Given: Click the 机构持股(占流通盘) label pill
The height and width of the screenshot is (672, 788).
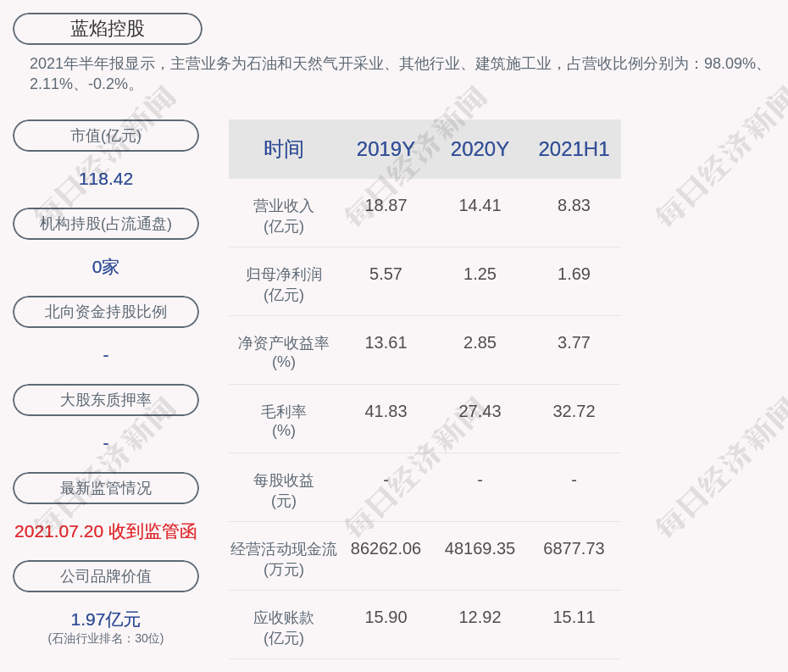Looking at the screenshot, I should [x=106, y=224].
